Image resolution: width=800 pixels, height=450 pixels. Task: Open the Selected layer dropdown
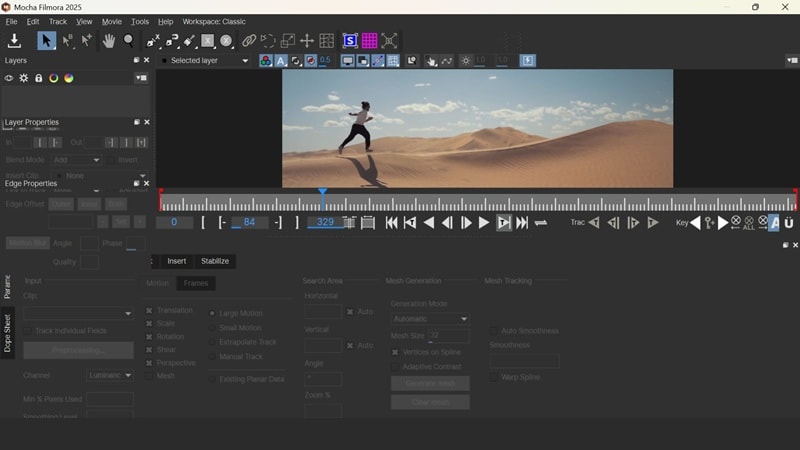point(205,61)
